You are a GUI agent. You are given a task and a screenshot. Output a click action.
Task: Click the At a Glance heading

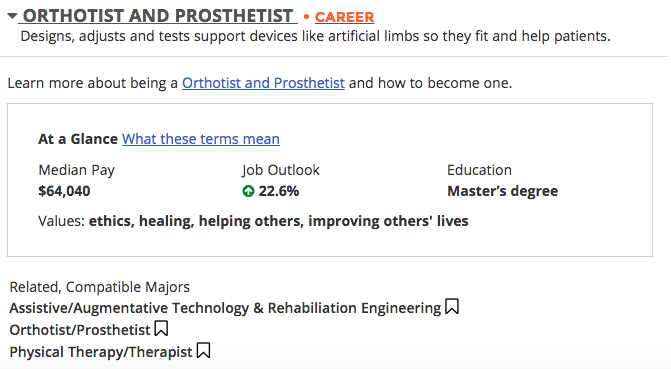point(78,139)
